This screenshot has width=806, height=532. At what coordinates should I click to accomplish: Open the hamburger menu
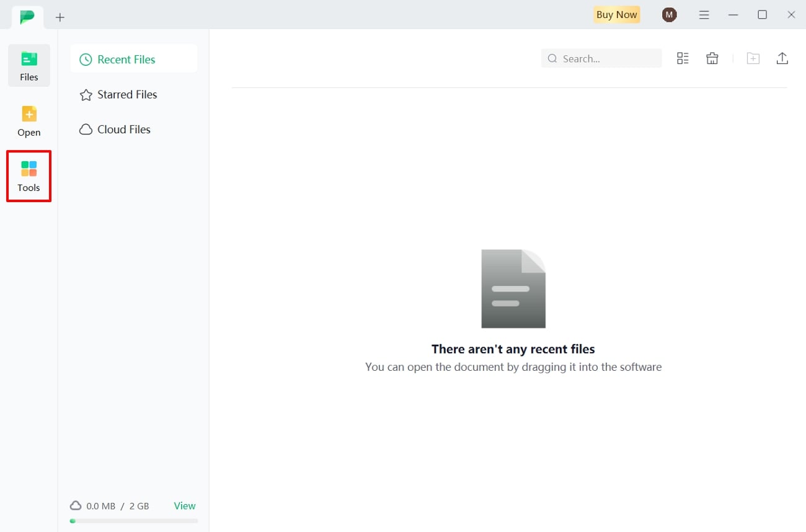pos(704,15)
